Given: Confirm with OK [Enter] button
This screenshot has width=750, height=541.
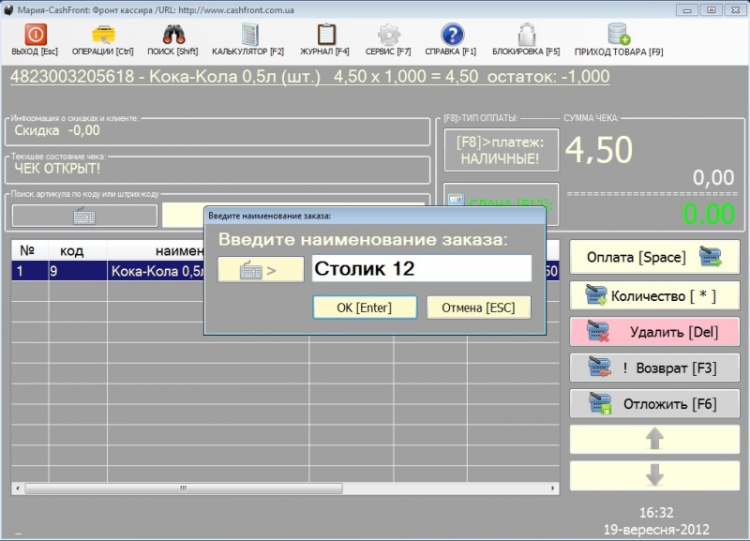Looking at the screenshot, I should coord(364,307).
